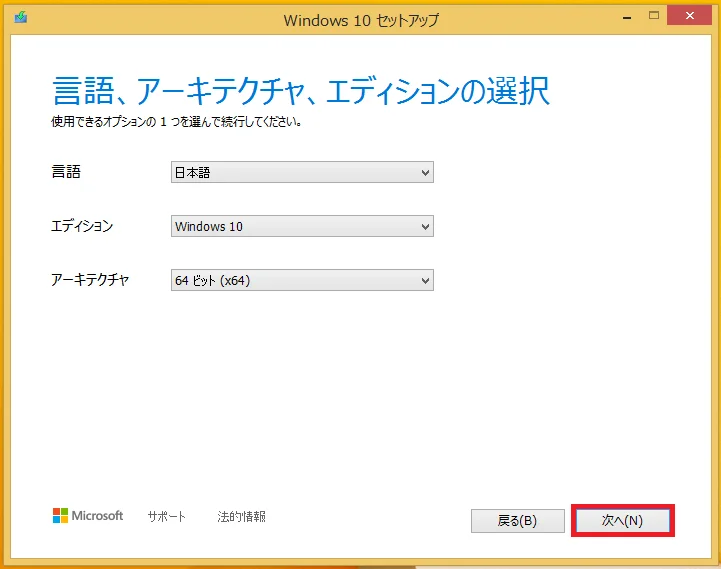This screenshot has width=721, height=569.
Task: Click the title text Windows 10 セットアップ
Action: point(361,20)
